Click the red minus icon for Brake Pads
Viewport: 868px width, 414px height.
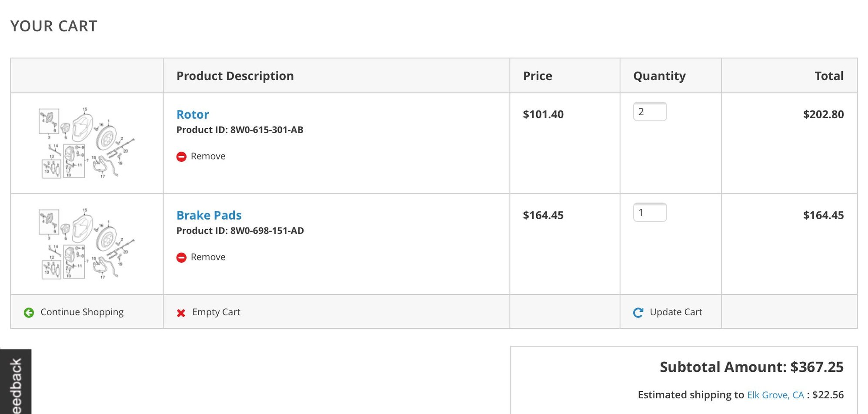click(x=181, y=257)
